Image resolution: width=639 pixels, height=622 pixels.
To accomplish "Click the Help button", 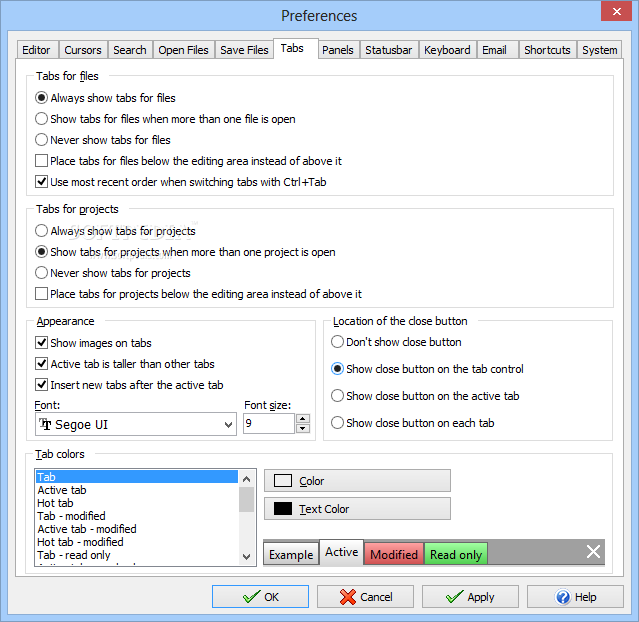I will point(575,597).
